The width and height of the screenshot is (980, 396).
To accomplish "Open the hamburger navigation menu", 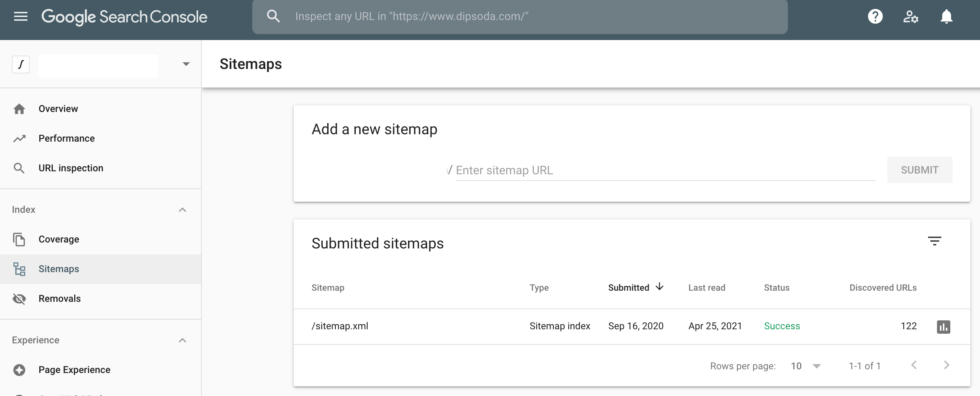I will point(20,16).
